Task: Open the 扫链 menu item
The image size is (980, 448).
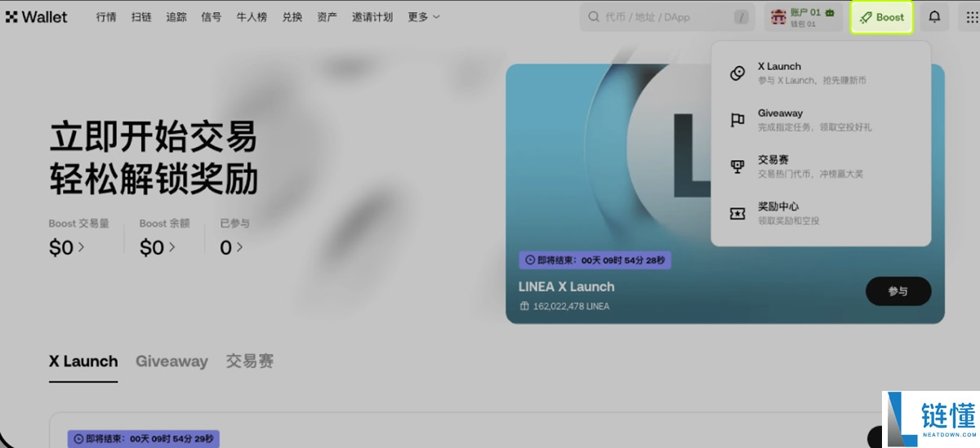Action: [141, 16]
